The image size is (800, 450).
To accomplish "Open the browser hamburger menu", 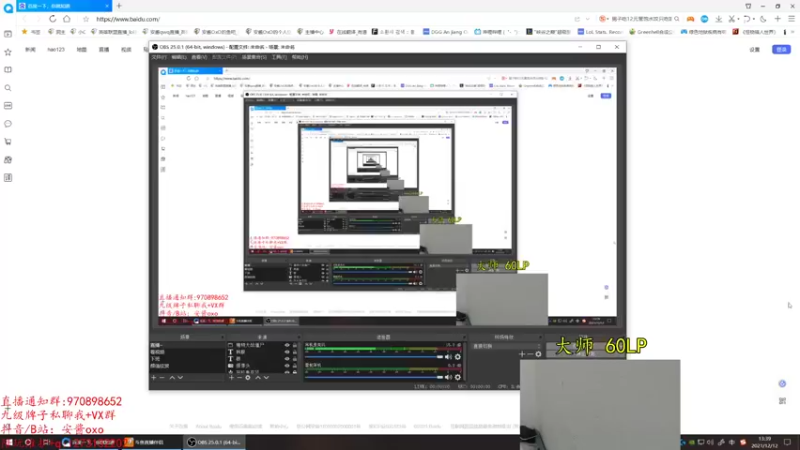I will click(x=791, y=19).
